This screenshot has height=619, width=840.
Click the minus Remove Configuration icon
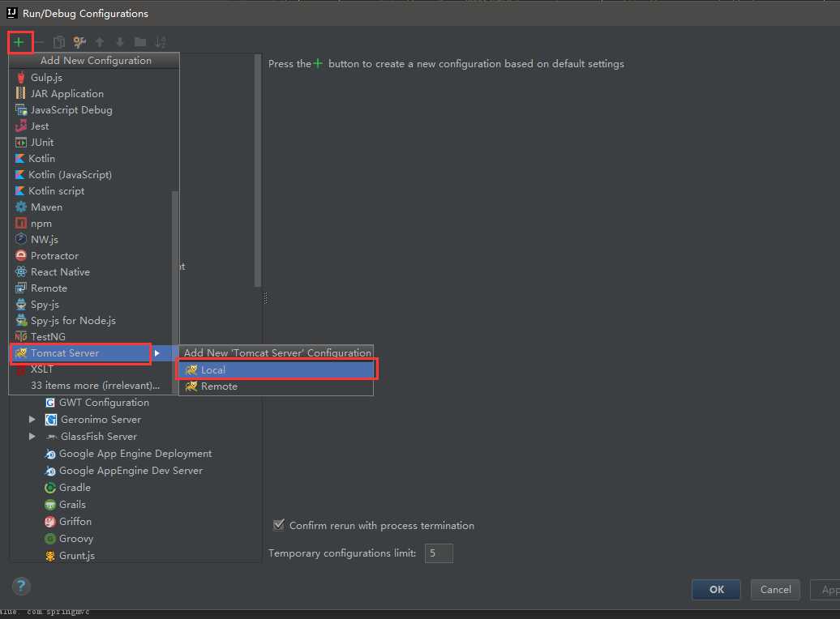[x=39, y=42]
